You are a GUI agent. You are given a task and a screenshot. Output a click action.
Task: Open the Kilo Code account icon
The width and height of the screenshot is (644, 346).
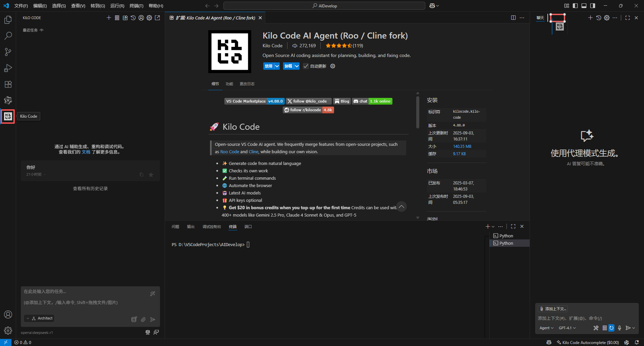tap(141, 18)
